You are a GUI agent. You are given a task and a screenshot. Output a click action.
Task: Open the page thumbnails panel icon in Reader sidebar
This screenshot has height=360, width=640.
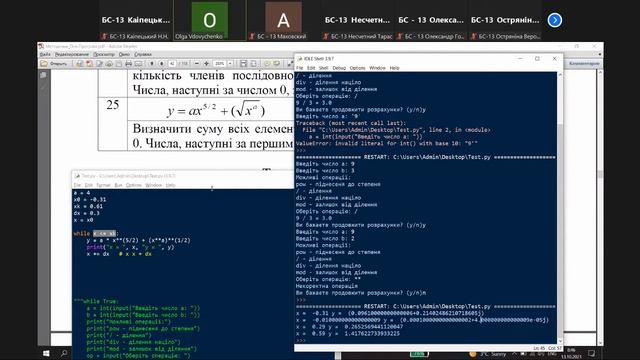[x=43, y=76]
